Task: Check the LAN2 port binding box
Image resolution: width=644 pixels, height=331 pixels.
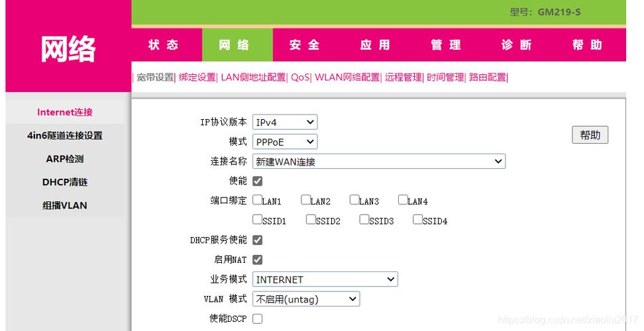Action: [305, 200]
